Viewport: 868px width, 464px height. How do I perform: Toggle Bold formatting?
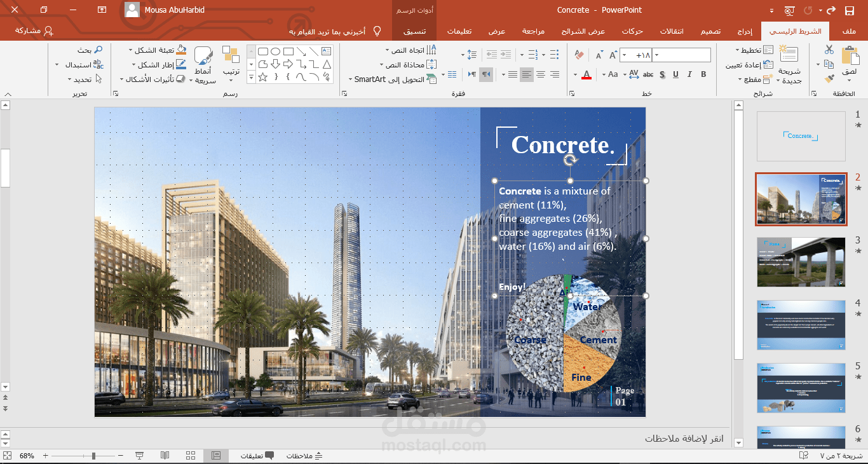tap(703, 74)
